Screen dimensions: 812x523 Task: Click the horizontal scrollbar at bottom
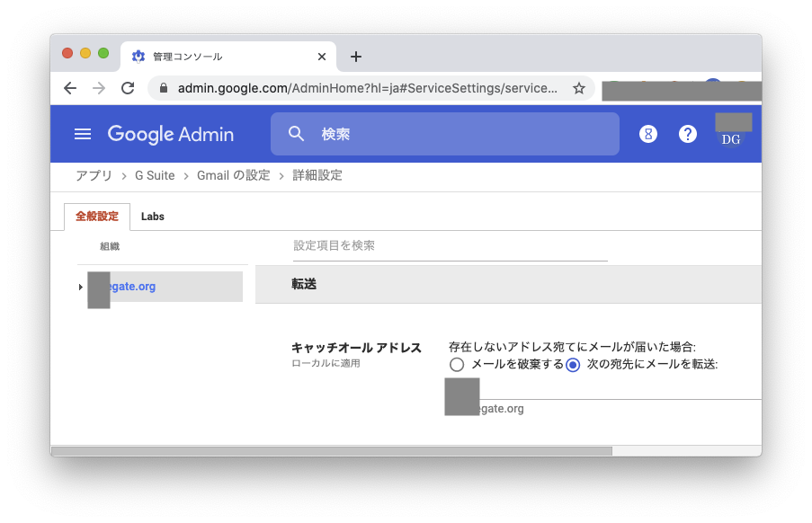332,451
